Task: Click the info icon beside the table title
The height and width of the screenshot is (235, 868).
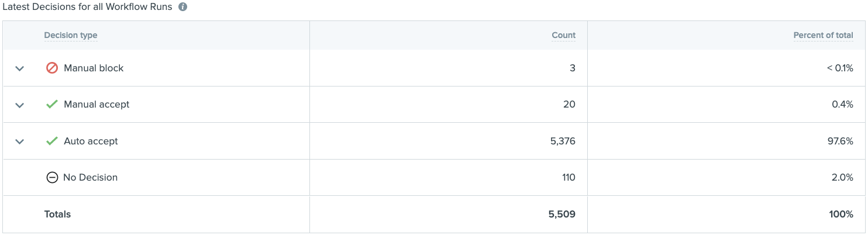Action: [182, 8]
